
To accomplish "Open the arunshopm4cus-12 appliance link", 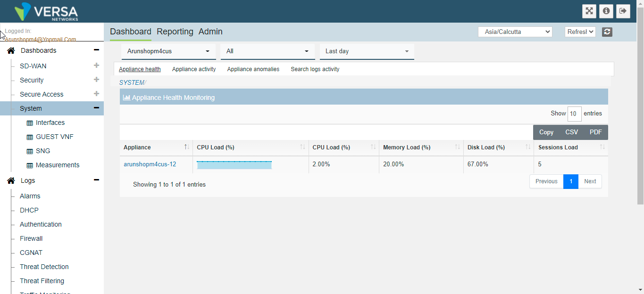I will (150, 164).
